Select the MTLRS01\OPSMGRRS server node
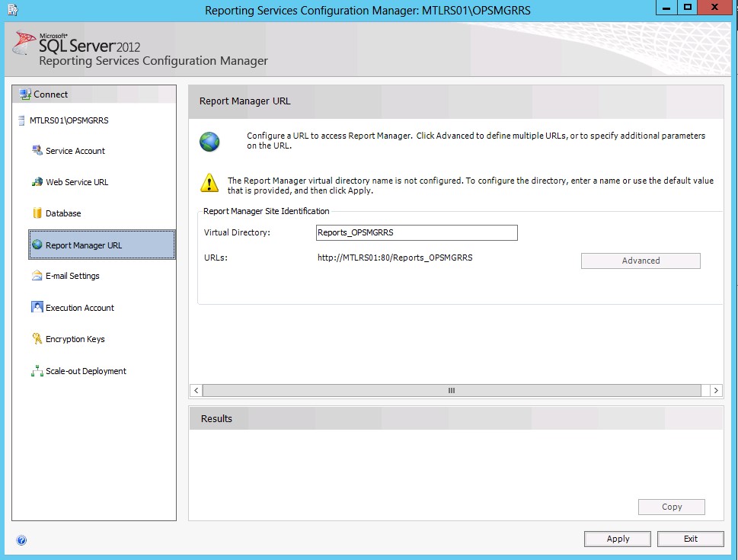Viewport: 738px width, 560px height. coord(69,120)
